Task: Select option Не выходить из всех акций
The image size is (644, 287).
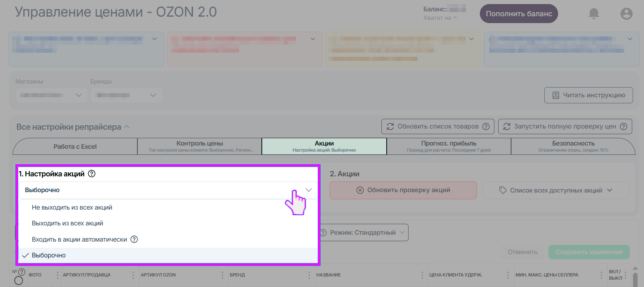Action: click(168, 208)
